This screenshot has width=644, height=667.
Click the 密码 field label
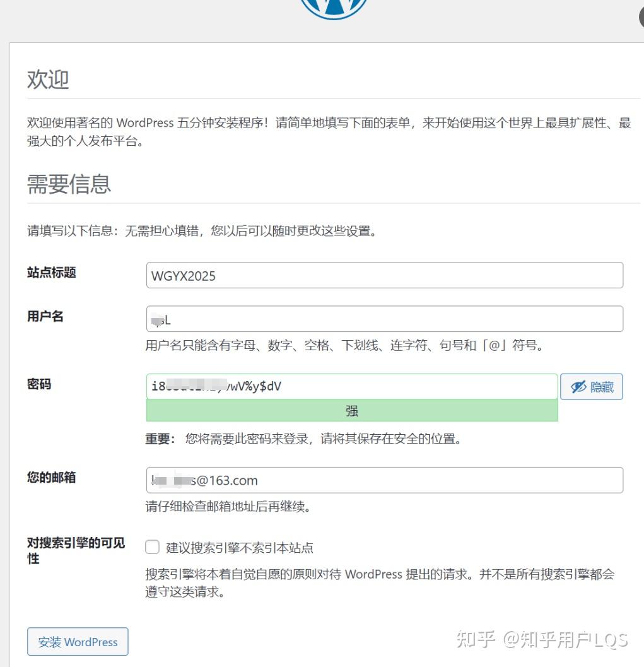39,384
